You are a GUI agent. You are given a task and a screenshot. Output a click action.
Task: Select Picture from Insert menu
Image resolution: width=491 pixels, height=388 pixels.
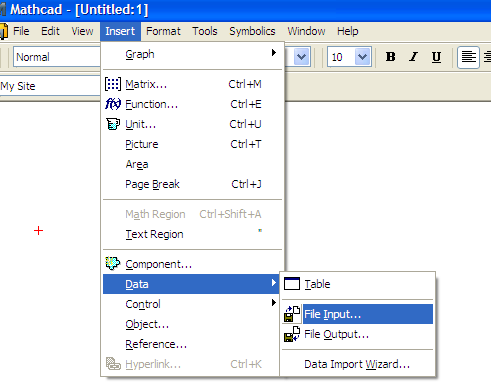[x=193, y=144]
